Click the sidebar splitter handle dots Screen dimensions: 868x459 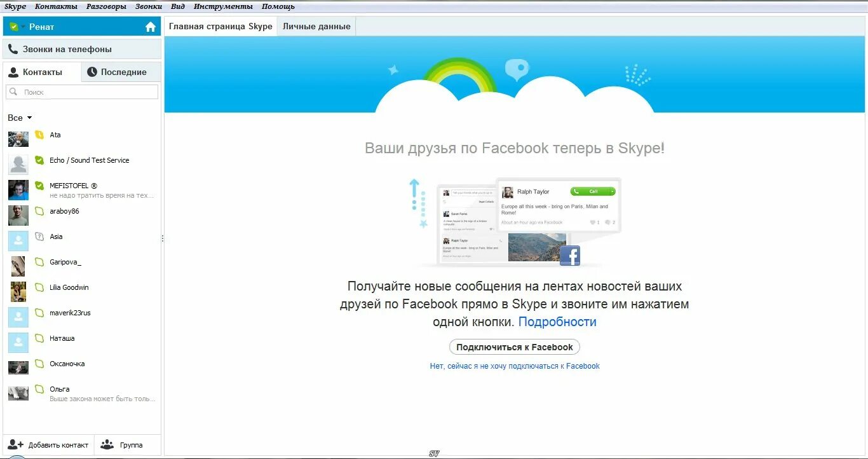point(163,238)
